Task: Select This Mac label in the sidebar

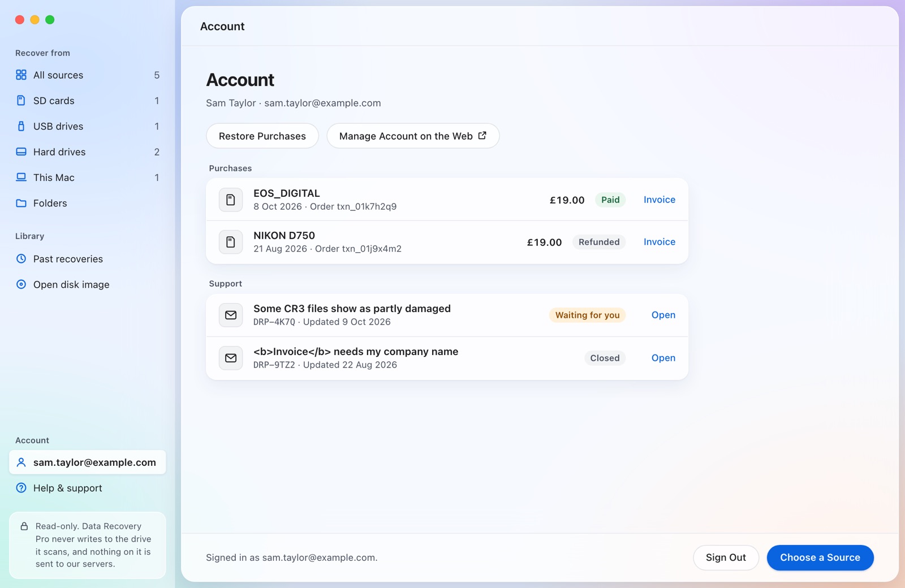Action: click(54, 178)
